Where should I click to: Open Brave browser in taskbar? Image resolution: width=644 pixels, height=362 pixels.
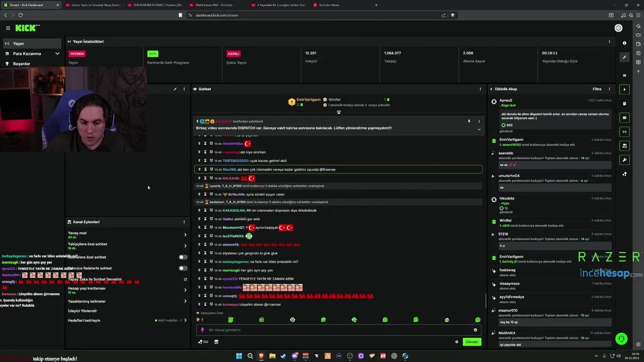261,356
